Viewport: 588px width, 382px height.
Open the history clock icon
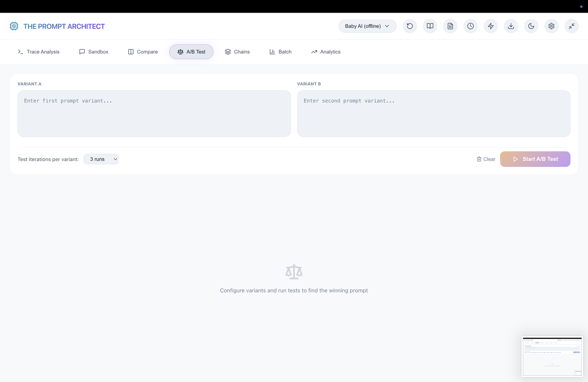coord(471,26)
